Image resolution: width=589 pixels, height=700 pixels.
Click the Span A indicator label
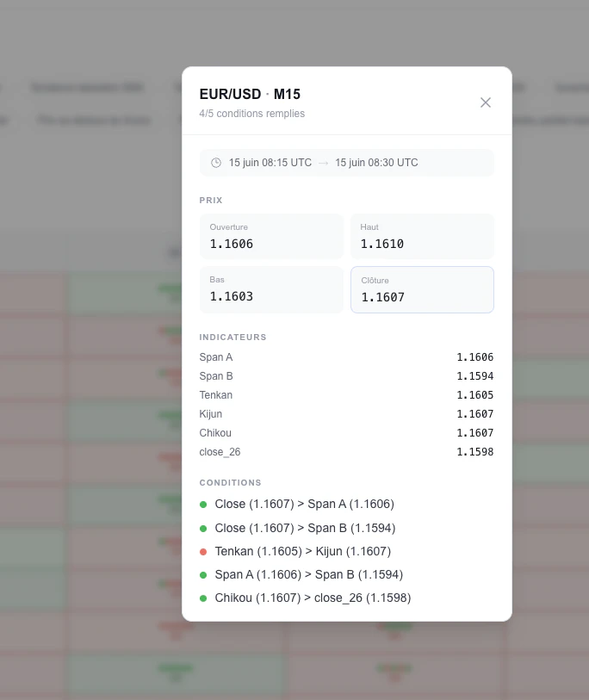tap(215, 357)
